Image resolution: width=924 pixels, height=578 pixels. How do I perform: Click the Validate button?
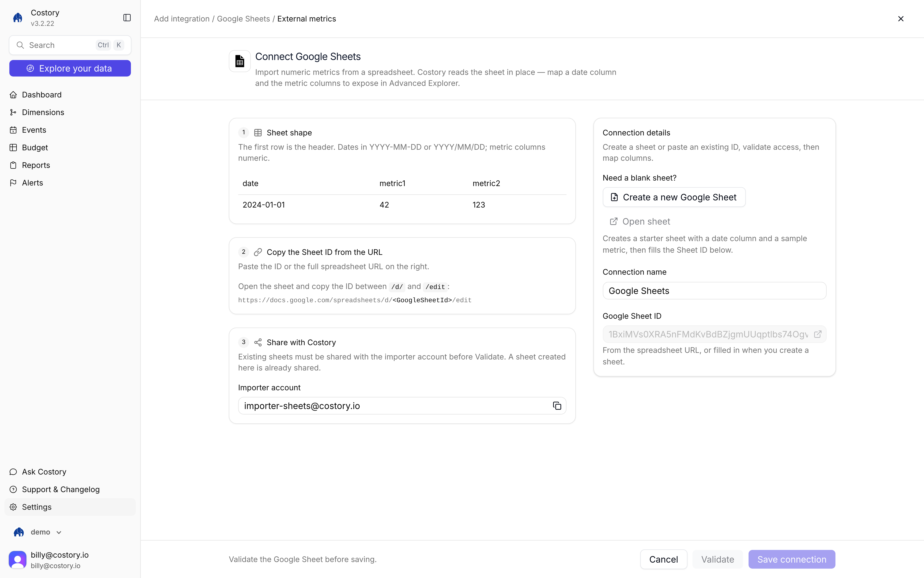[x=717, y=559]
